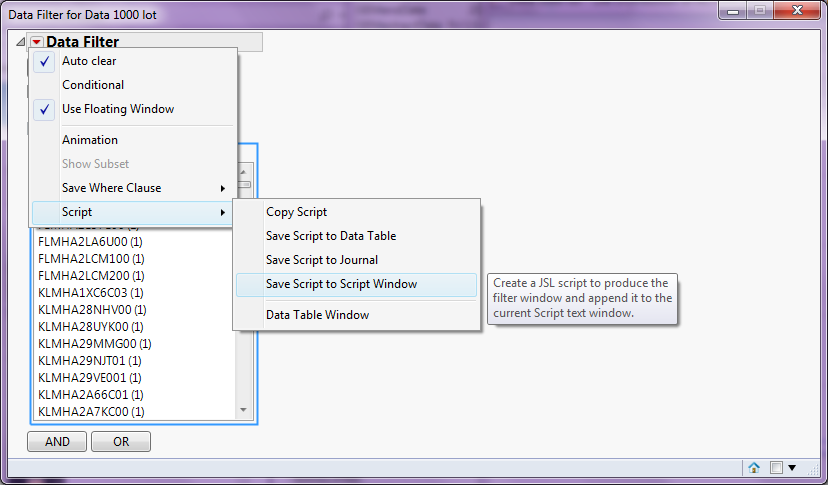Close the Data Filter window

point(797,11)
